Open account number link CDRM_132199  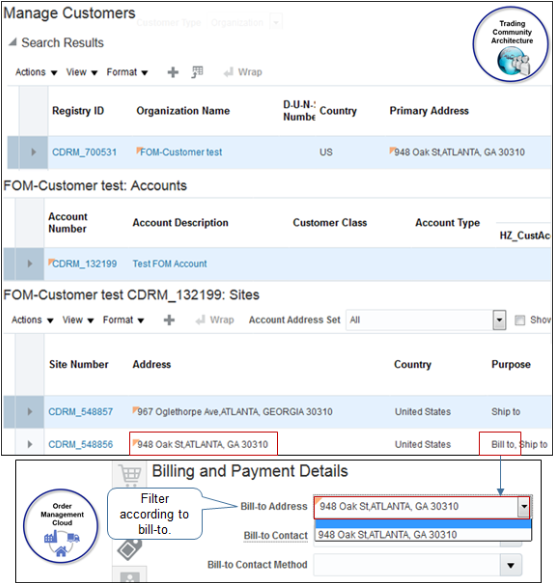85,264
